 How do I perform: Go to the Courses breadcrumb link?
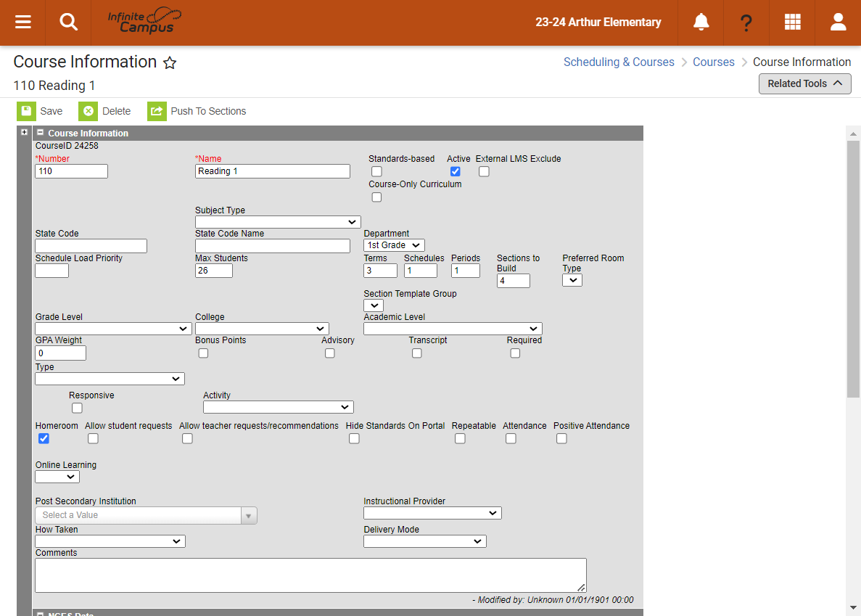click(x=713, y=62)
